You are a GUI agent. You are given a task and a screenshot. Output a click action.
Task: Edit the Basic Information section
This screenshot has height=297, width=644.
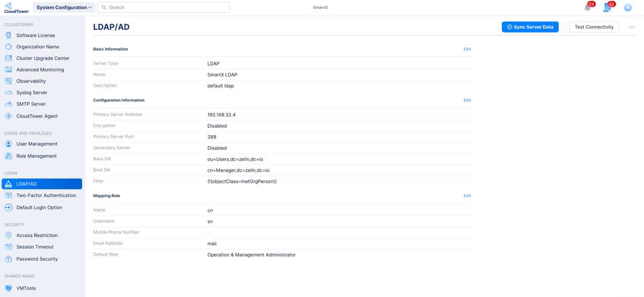[467, 49]
